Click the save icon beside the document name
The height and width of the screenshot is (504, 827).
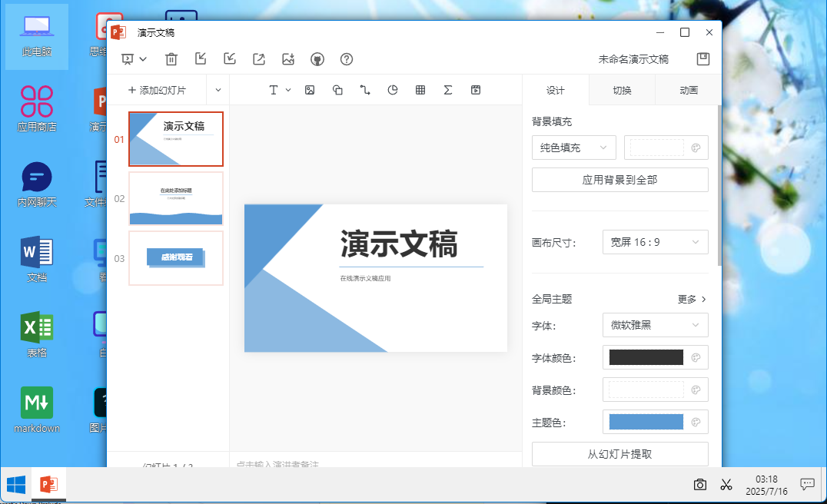click(x=703, y=59)
